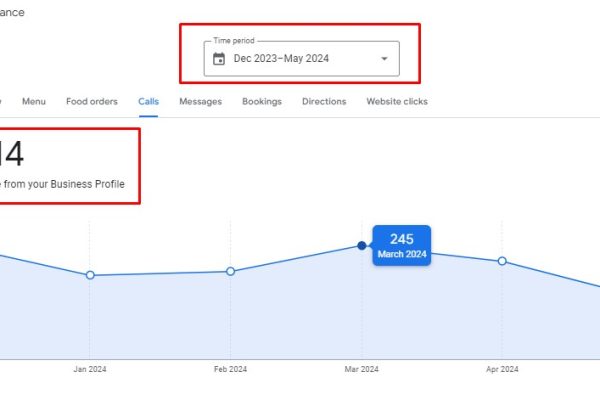This screenshot has height=400, width=600.
Task: Click the Feb 2024 axis label
Action: click(x=230, y=369)
